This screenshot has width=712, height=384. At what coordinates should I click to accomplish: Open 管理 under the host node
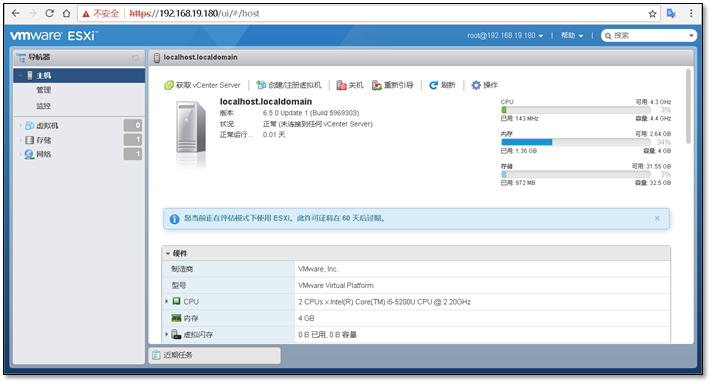pyautogui.click(x=44, y=90)
